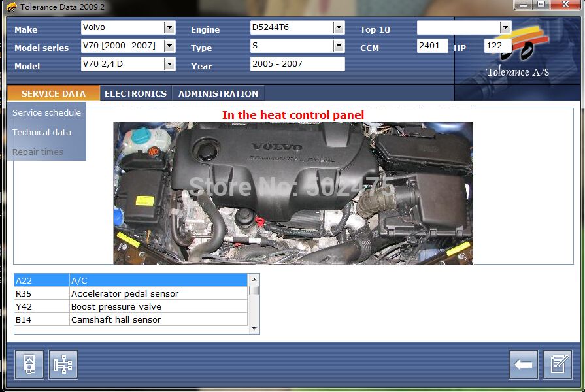The height and width of the screenshot is (392, 585).
Task: Select the Accelerator pedal sensor row
Action: 131,293
